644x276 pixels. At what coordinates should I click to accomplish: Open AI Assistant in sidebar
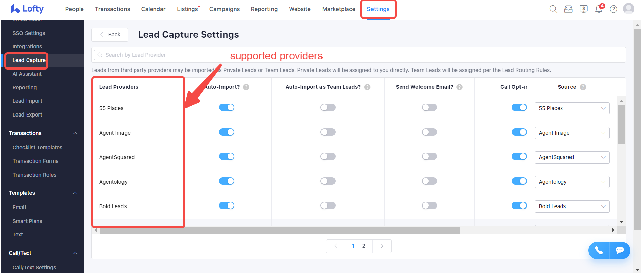click(27, 74)
